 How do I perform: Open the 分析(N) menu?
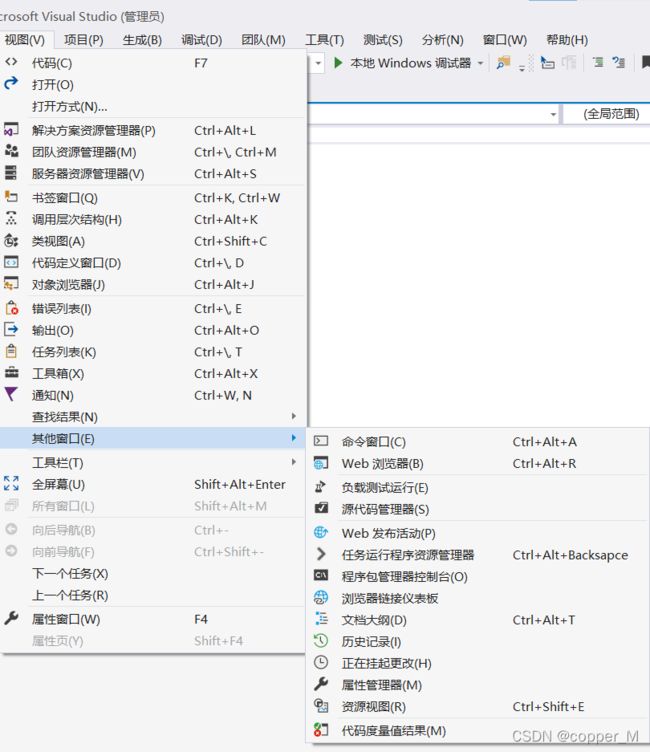(x=442, y=40)
